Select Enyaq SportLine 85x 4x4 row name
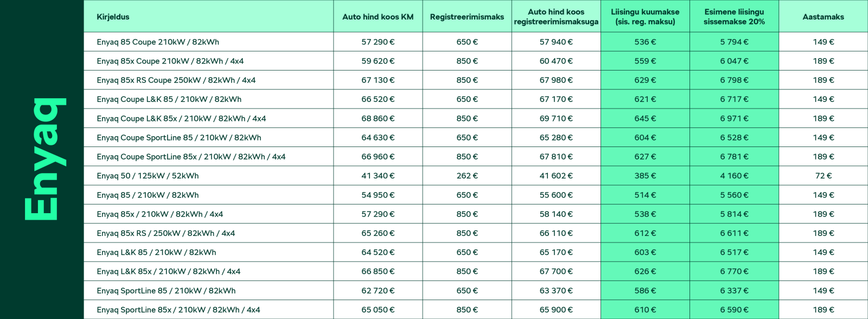The height and width of the screenshot is (319, 868). (178, 310)
